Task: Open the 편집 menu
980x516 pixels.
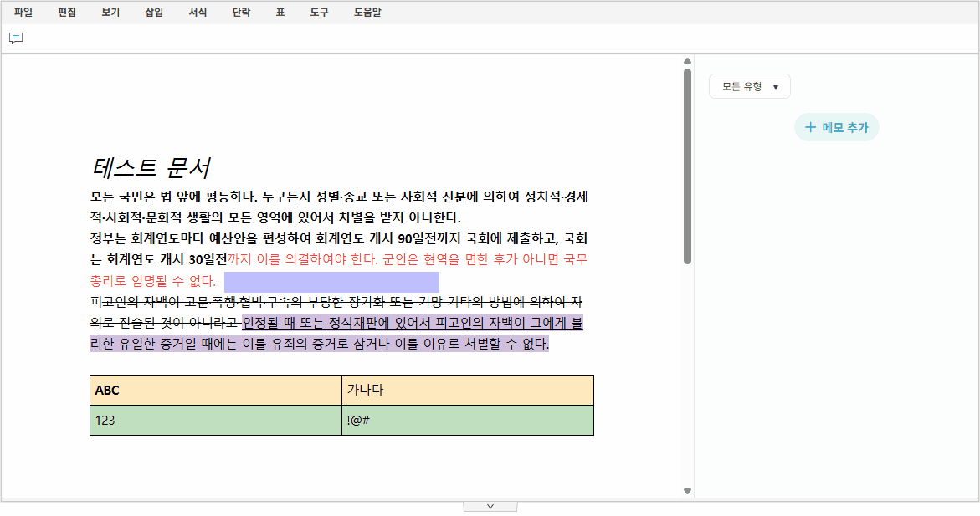Action: [x=67, y=13]
